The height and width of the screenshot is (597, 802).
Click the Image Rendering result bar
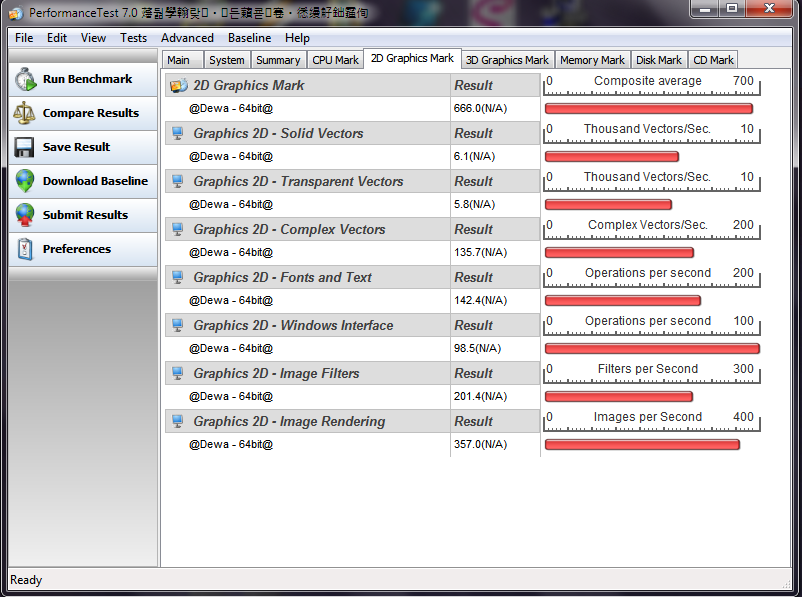(x=642, y=445)
